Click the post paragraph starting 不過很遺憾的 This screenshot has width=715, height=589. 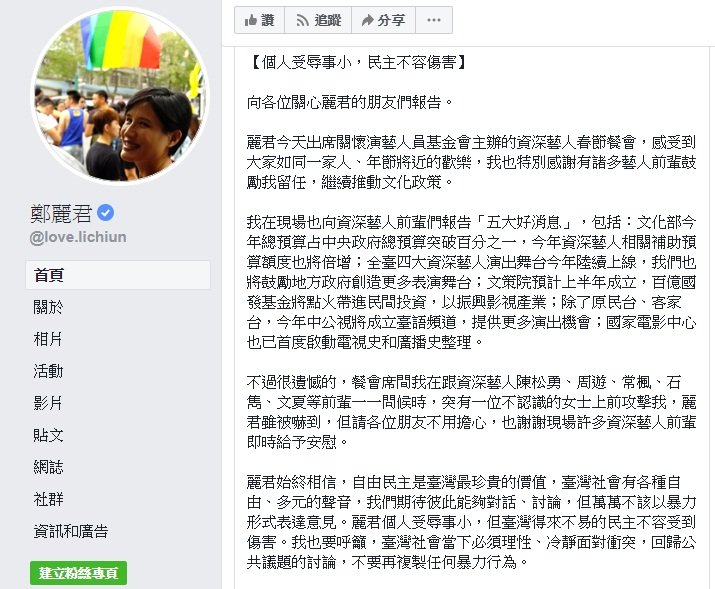pyautogui.click(x=471, y=412)
